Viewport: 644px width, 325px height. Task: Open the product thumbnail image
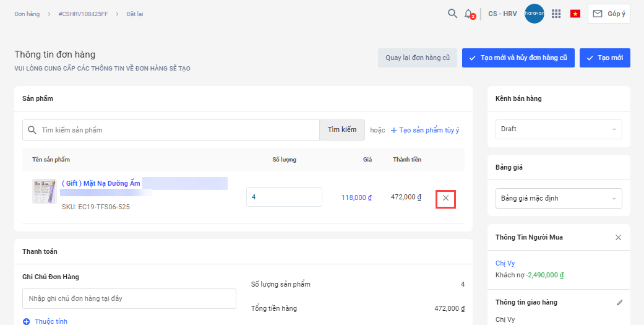point(44,191)
